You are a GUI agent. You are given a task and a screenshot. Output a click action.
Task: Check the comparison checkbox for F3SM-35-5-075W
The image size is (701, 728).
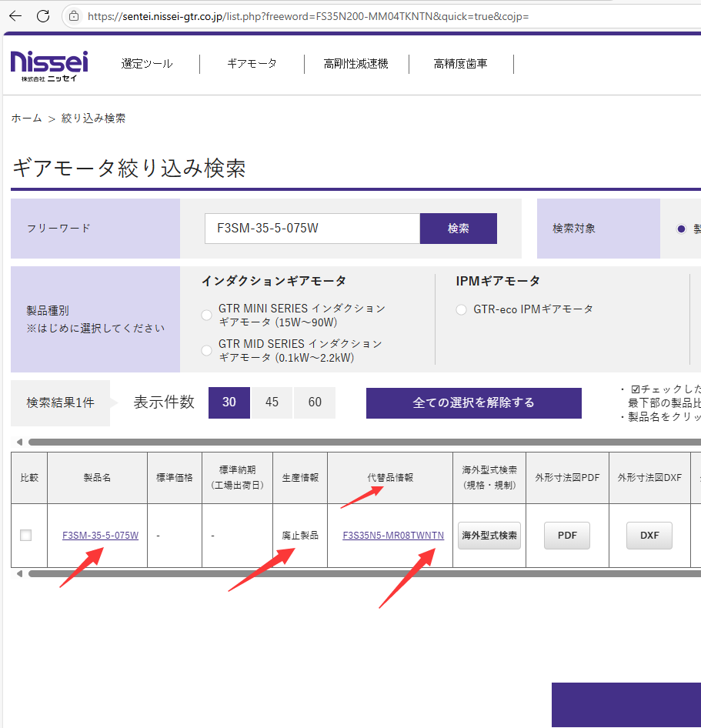28,536
